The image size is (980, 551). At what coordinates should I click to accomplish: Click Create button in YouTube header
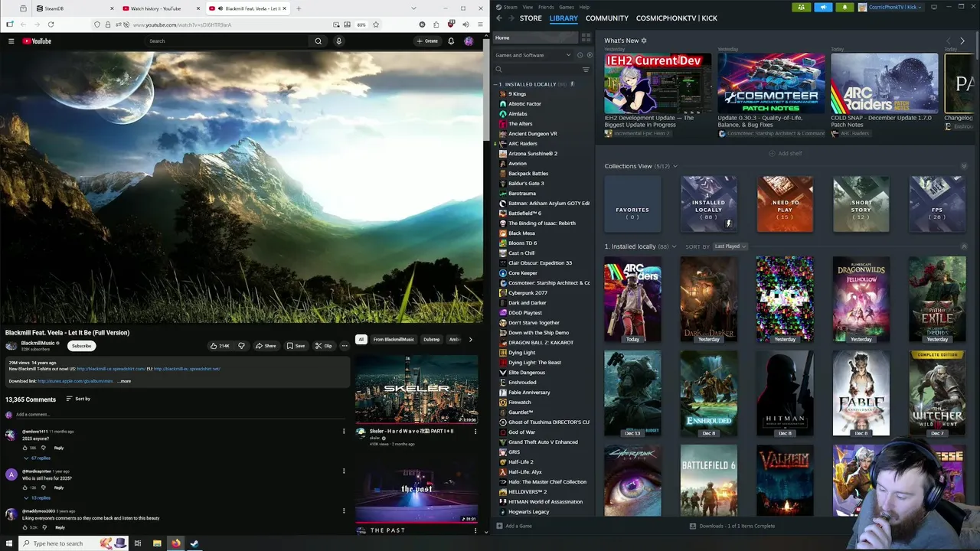[x=427, y=41]
